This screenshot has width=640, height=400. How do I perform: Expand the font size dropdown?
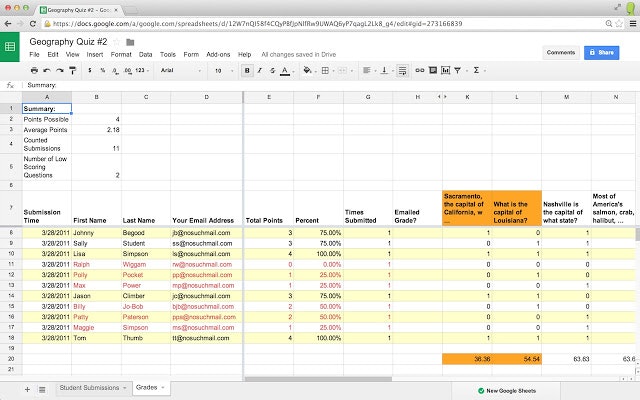225,71
